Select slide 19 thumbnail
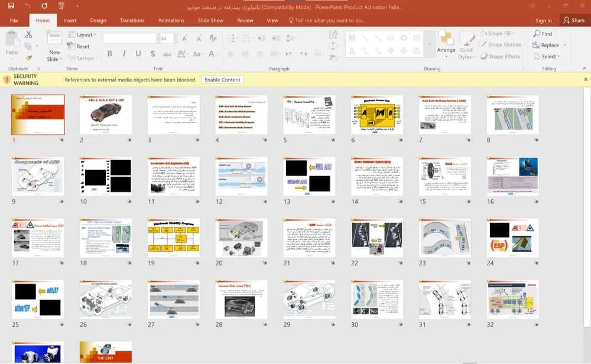The width and height of the screenshot is (591, 364). pyautogui.click(x=174, y=238)
